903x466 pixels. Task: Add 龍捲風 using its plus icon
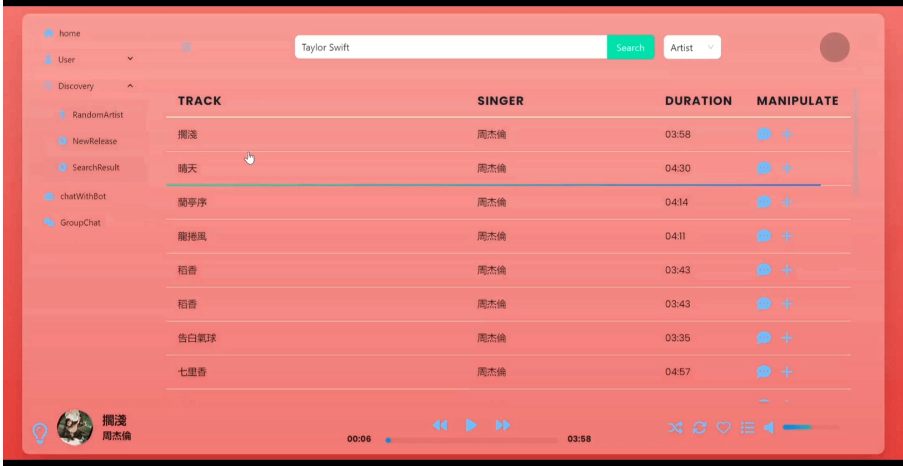click(787, 236)
